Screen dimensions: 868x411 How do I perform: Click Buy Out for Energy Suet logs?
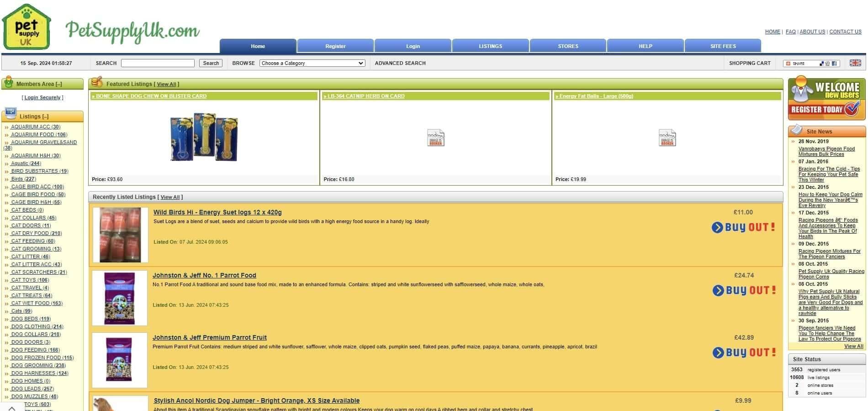point(743,227)
